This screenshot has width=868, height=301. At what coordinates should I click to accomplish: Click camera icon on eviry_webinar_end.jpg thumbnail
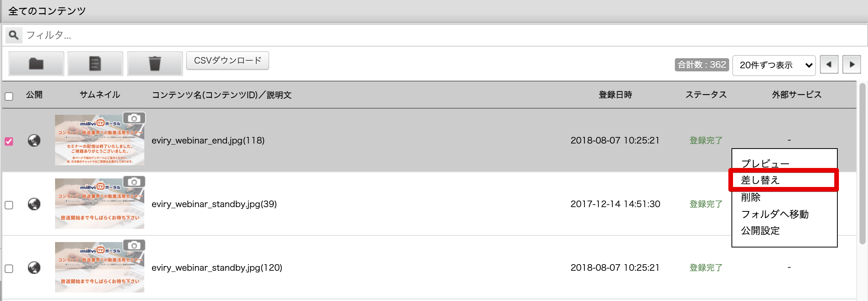tap(134, 118)
